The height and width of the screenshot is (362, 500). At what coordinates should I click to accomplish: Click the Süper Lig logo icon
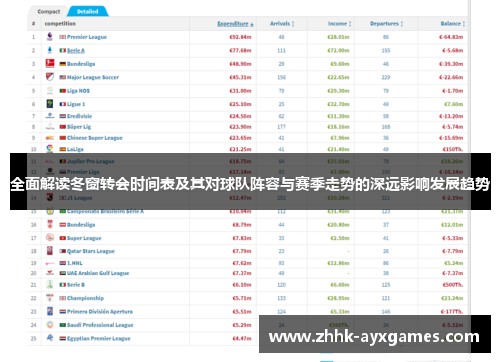coord(50,127)
